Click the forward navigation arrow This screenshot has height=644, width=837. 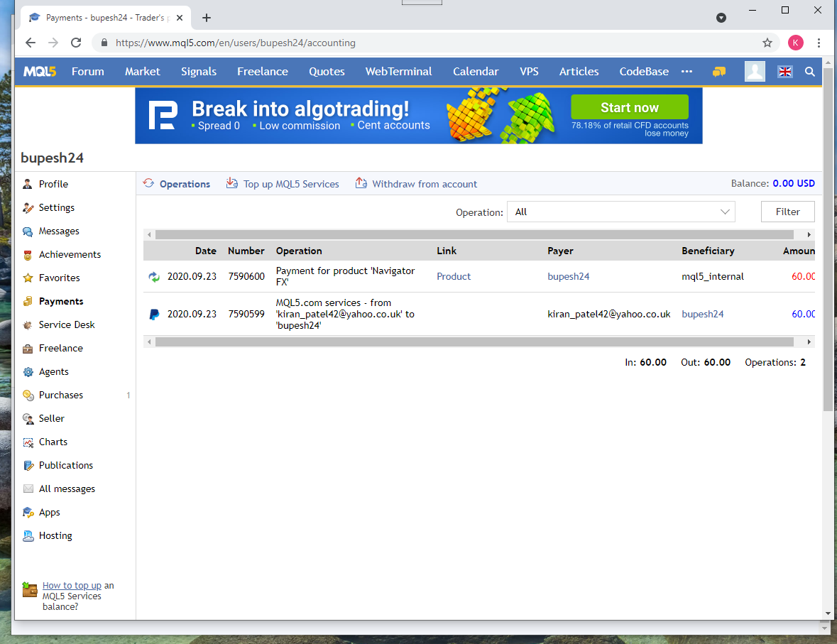pyautogui.click(x=53, y=43)
